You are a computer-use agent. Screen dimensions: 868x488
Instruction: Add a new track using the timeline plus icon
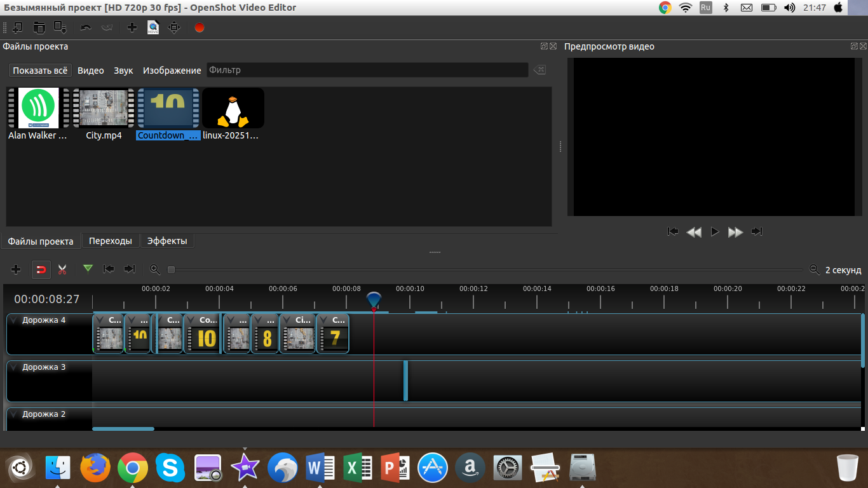pyautogui.click(x=16, y=269)
